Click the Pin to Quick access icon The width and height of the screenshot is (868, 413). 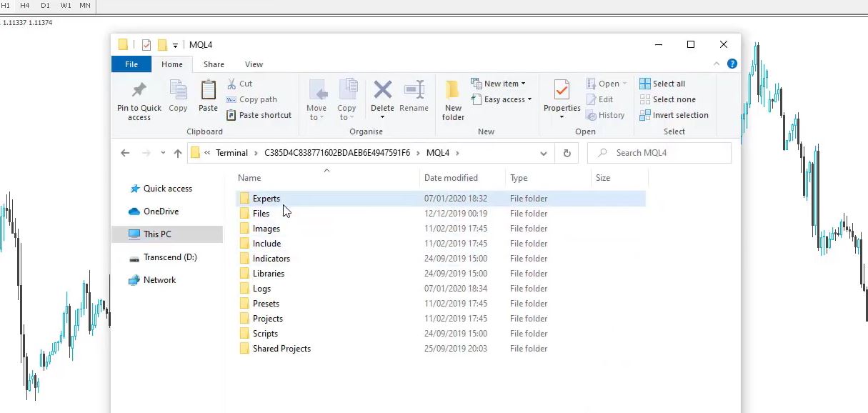pos(139,91)
